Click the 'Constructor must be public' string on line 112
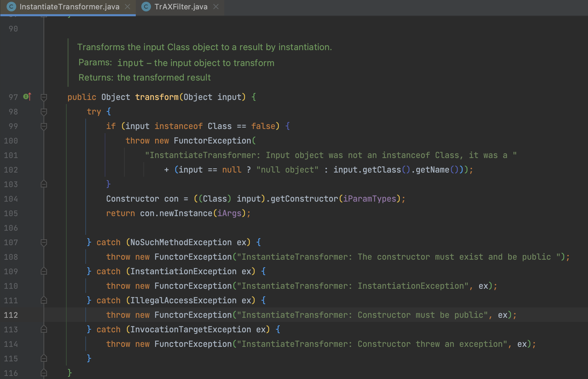Viewport: 588px width, 379px height. tap(362, 315)
